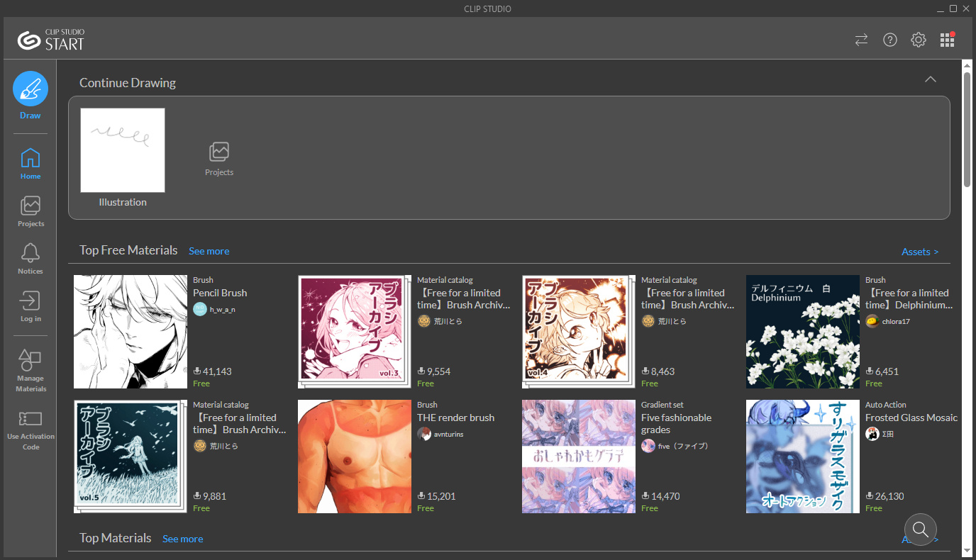976x560 pixels.
Task: Click the Frosted Glass Mosaic title
Action: pos(911,418)
